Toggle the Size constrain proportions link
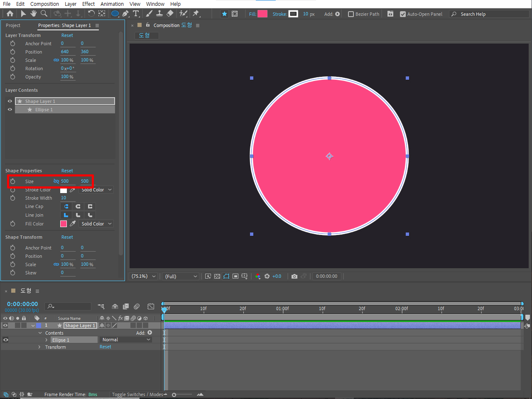This screenshot has width=532, height=399. click(x=56, y=181)
